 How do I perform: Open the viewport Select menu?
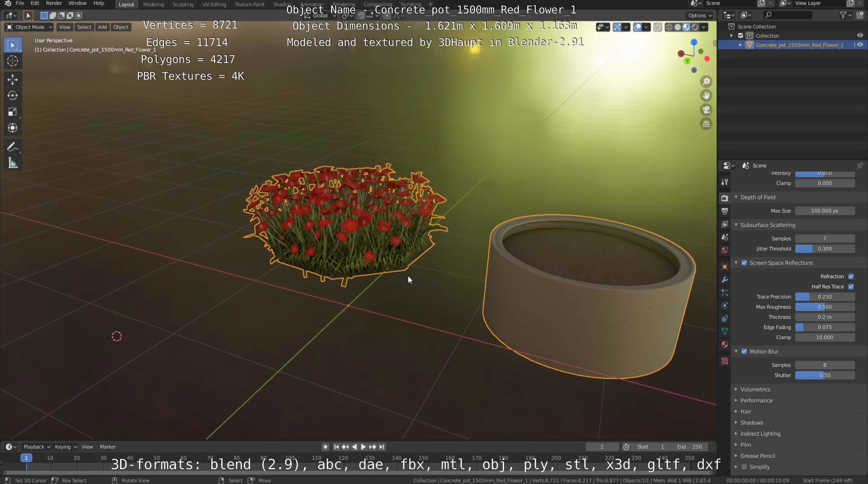coord(84,27)
